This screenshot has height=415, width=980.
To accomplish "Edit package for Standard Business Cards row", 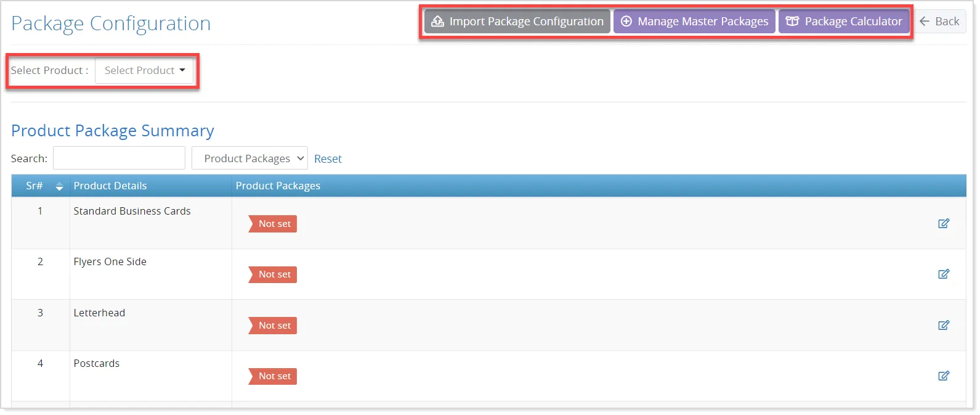I will click(x=943, y=223).
